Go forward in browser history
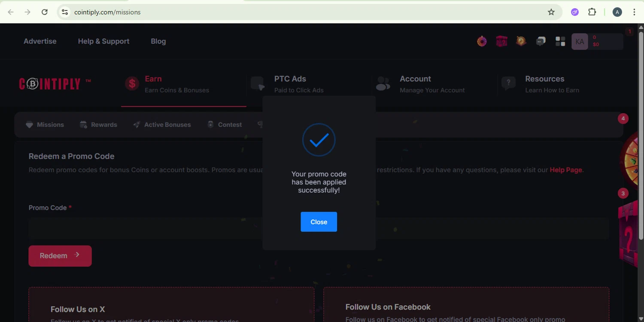The height and width of the screenshot is (322, 644). pos(27,12)
